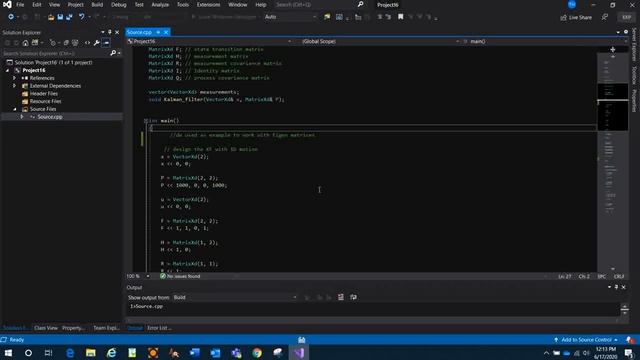Click the signed-in account avatar

tap(571, 4)
